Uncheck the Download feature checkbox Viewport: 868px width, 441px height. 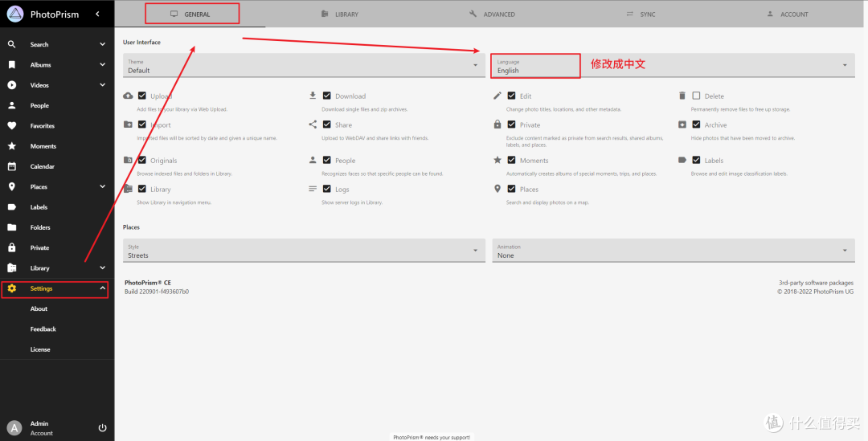(x=327, y=96)
